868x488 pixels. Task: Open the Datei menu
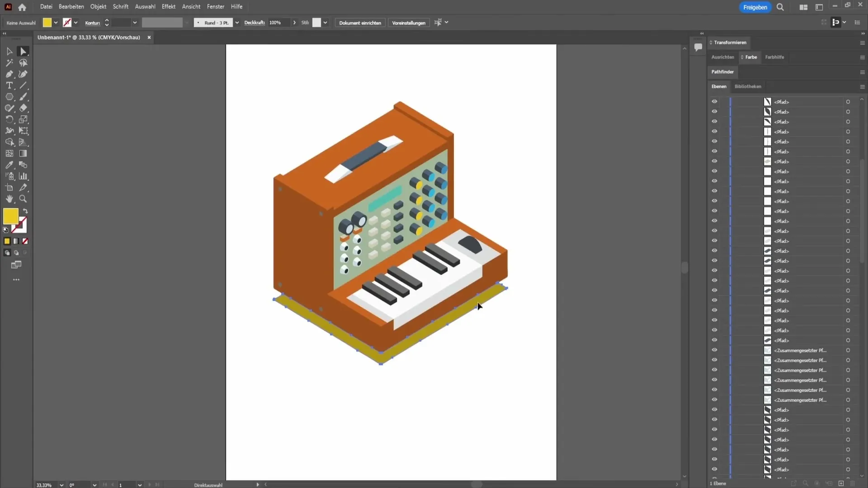pyautogui.click(x=46, y=7)
